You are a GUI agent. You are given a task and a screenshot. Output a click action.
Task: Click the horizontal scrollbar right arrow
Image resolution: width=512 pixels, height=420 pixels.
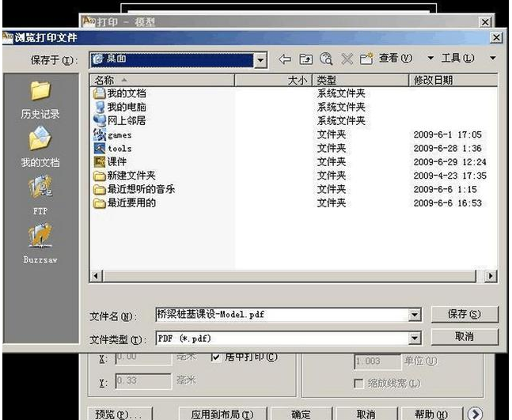tap(491, 276)
